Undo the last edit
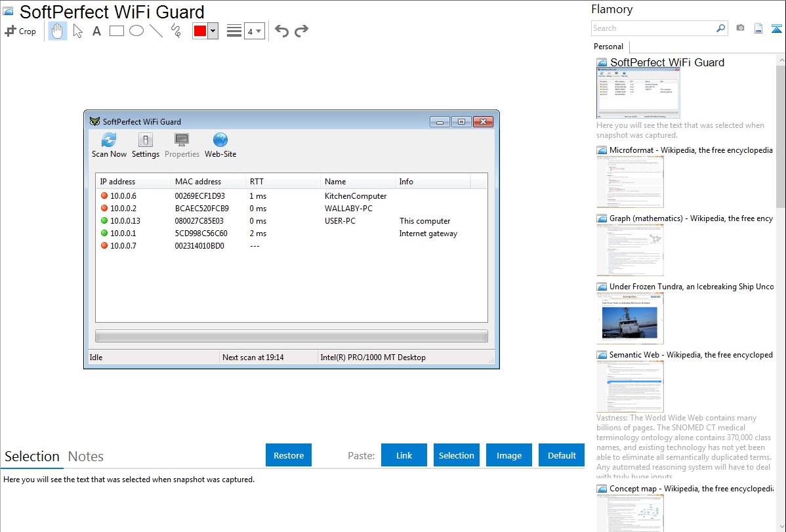 pyautogui.click(x=281, y=31)
